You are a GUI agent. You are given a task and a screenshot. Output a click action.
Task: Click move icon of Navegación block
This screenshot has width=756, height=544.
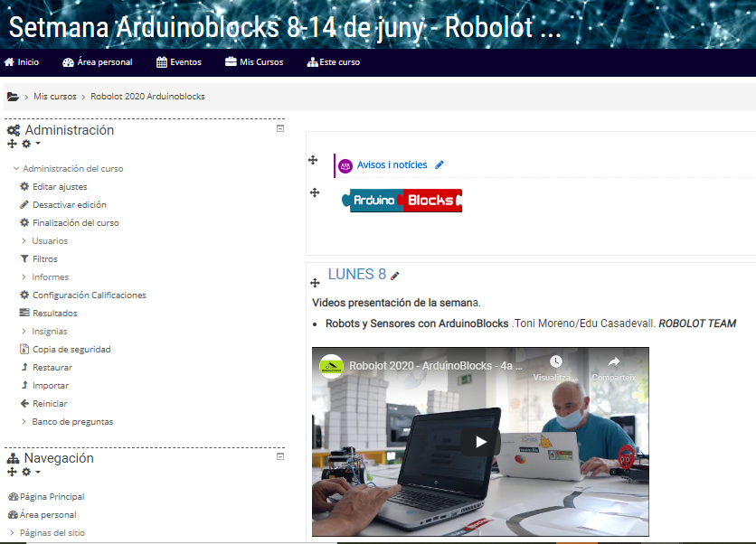[x=12, y=472]
